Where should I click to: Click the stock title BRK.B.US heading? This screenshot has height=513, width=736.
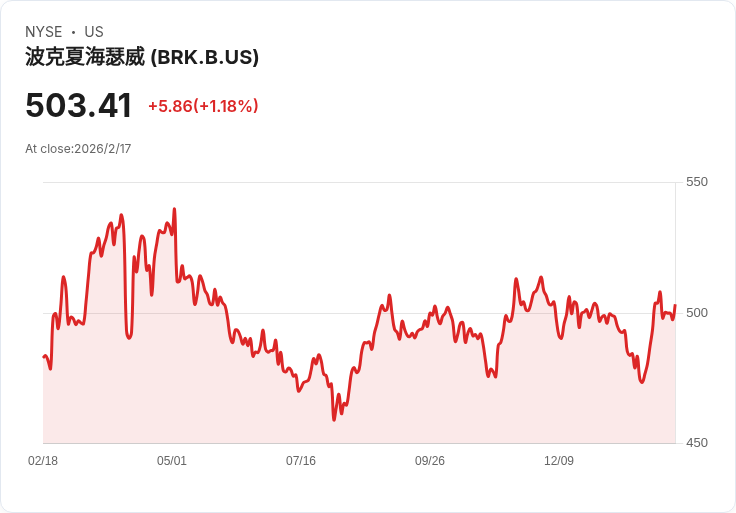[142, 57]
